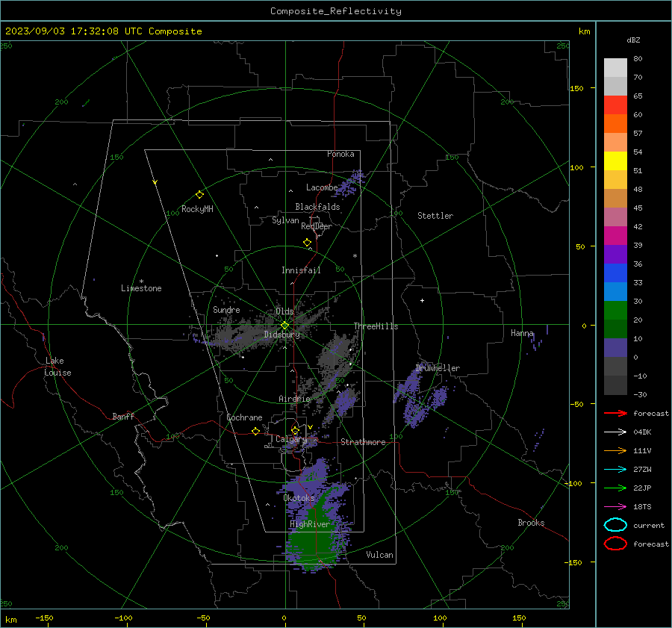This screenshot has width=672, height=628.
Task: Pick the magenta 42 dBZ color swatch
Action: tap(615, 235)
